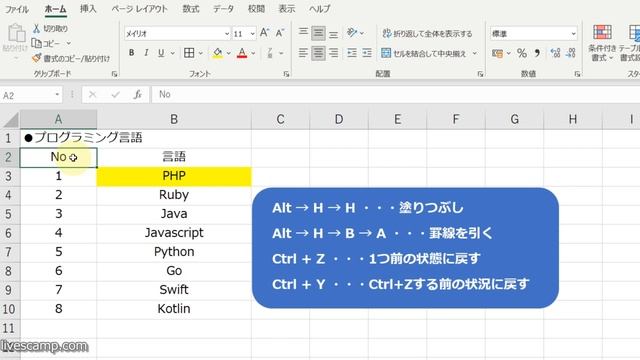The height and width of the screenshot is (360, 640).
Task: Switch to the Data (データ) tab
Action: [x=223, y=9]
